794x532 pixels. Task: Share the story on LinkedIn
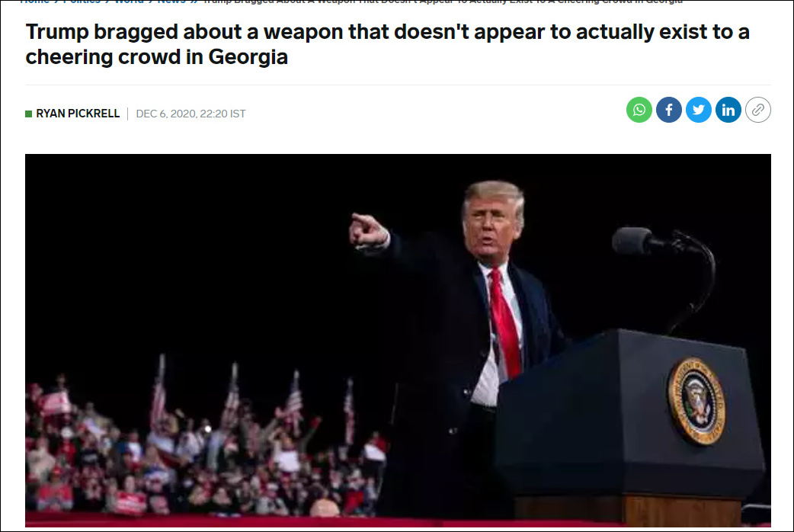point(728,110)
